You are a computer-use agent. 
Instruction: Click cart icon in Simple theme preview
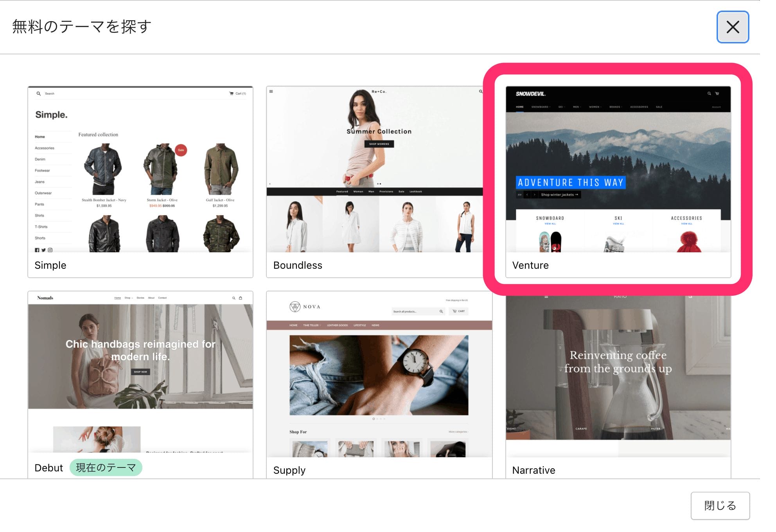[231, 93]
